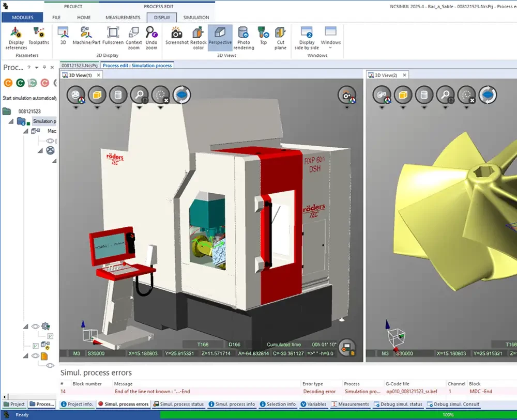517x420 pixels.
Task: Open the Simul. process status tab
Action: pyautogui.click(x=178, y=404)
